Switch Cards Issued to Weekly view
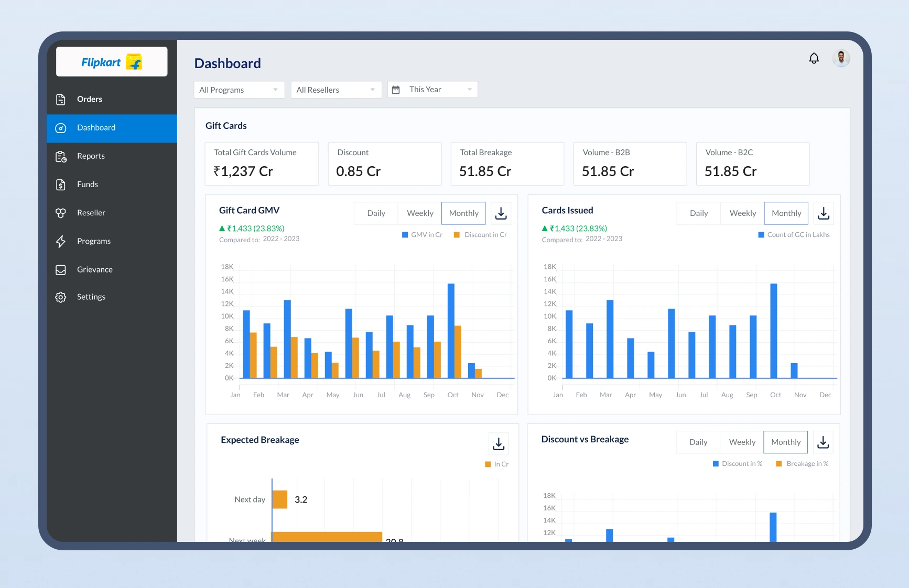The image size is (909, 588). 743,213
